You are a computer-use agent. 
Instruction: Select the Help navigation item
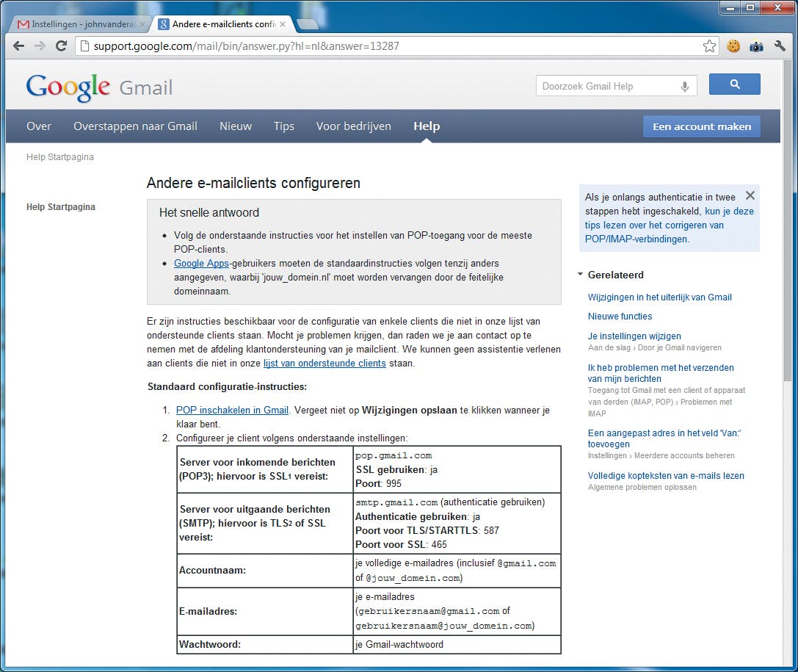tap(427, 126)
